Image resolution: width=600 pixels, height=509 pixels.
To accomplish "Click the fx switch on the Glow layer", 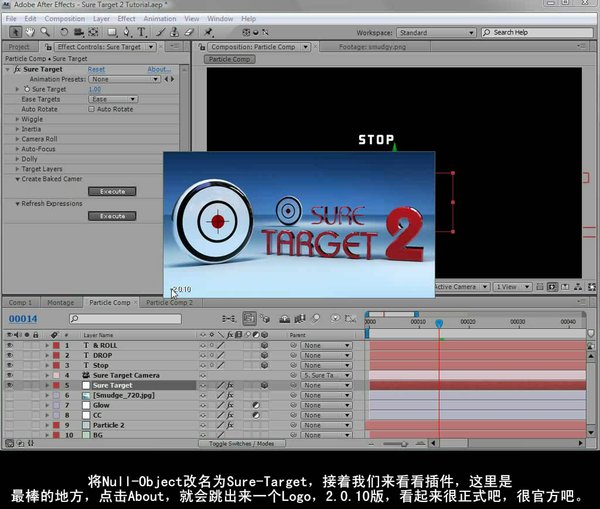I will click(x=229, y=405).
